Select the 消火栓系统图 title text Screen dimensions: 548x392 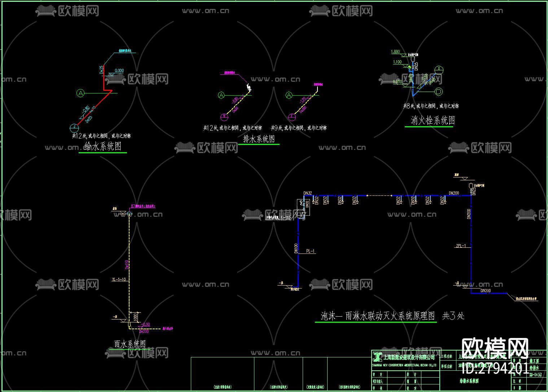tap(433, 120)
